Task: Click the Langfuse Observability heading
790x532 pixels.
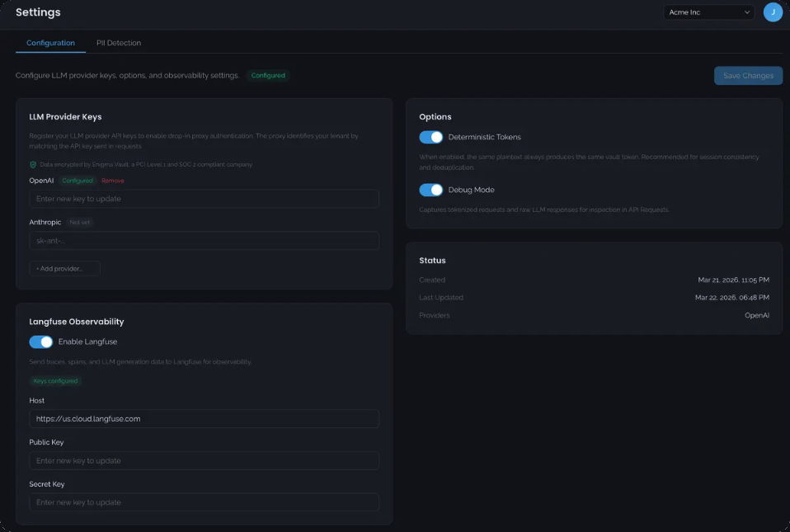Action: (77, 322)
